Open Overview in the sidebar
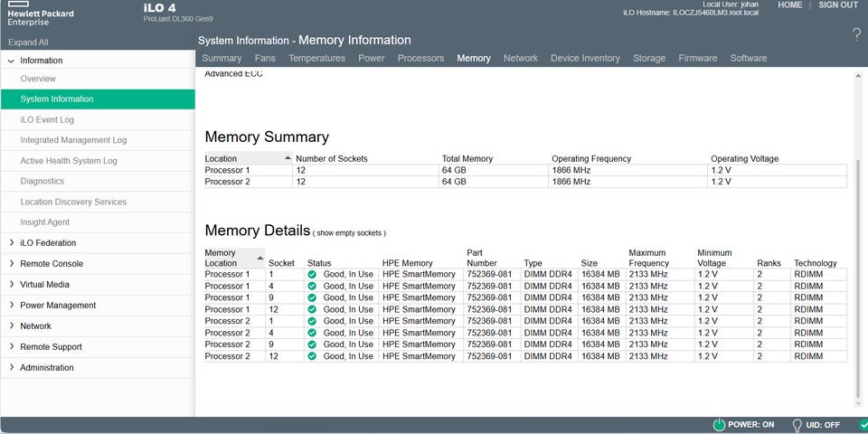This screenshot has width=868, height=434. [38, 79]
